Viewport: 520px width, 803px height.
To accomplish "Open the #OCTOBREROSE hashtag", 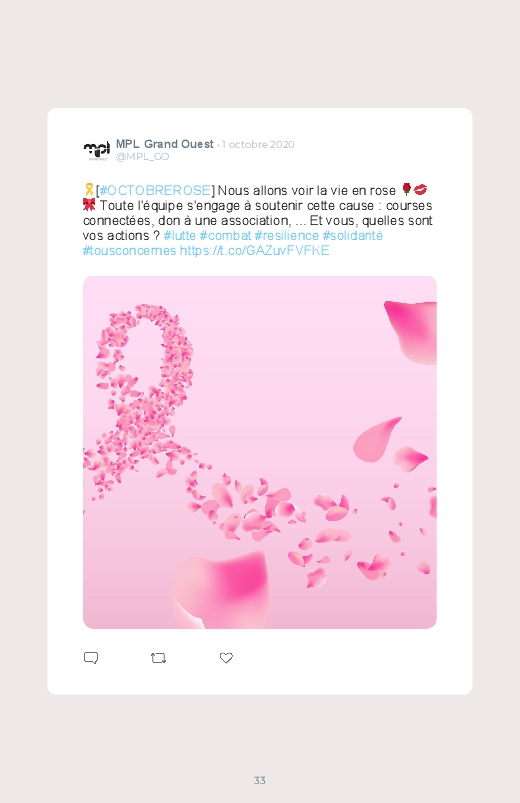I will 155,191.
